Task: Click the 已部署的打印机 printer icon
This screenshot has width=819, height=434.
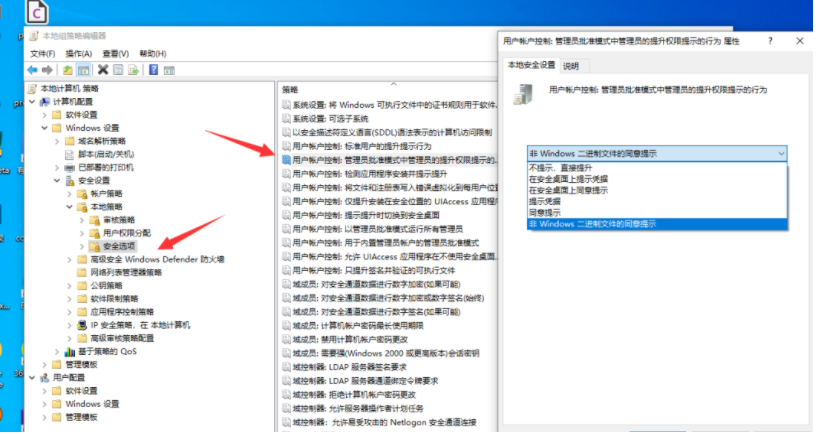Action: [x=69, y=168]
